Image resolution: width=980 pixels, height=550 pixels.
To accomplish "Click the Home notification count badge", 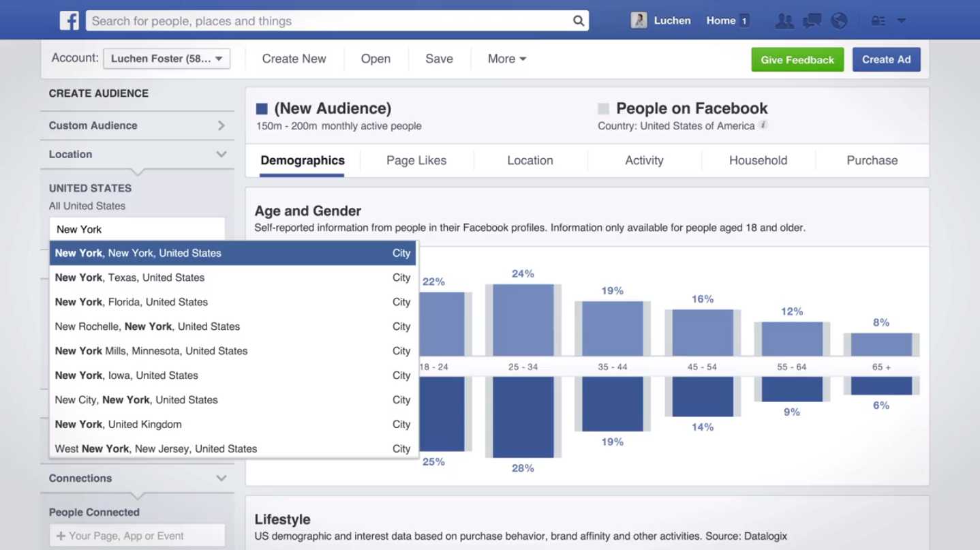I will coord(744,21).
